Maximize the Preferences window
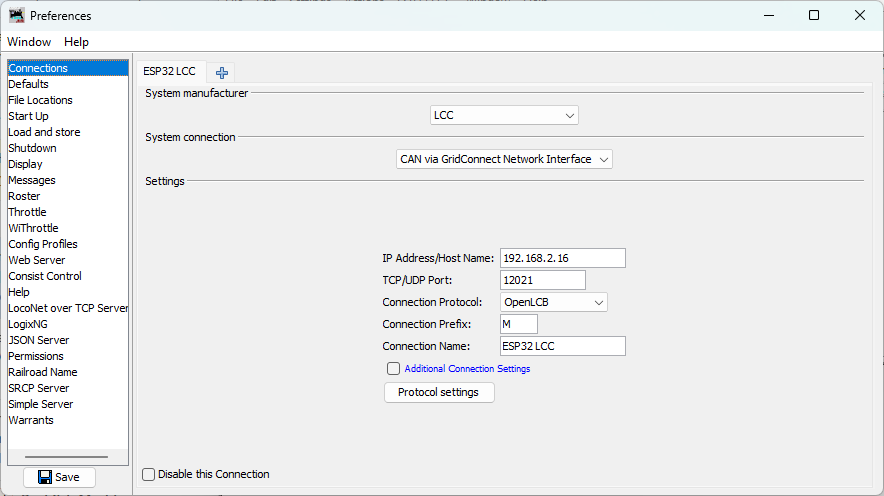The width and height of the screenshot is (884, 496). (814, 15)
